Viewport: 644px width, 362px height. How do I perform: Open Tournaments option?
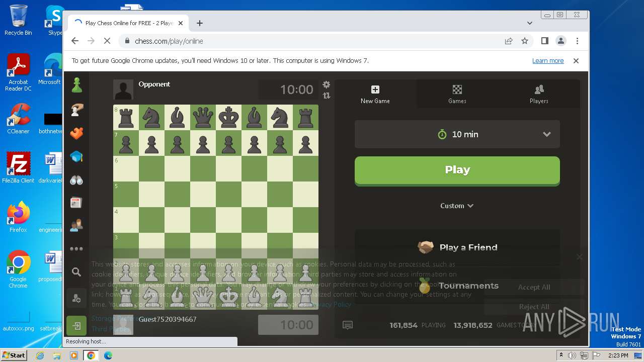[x=457, y=286]
